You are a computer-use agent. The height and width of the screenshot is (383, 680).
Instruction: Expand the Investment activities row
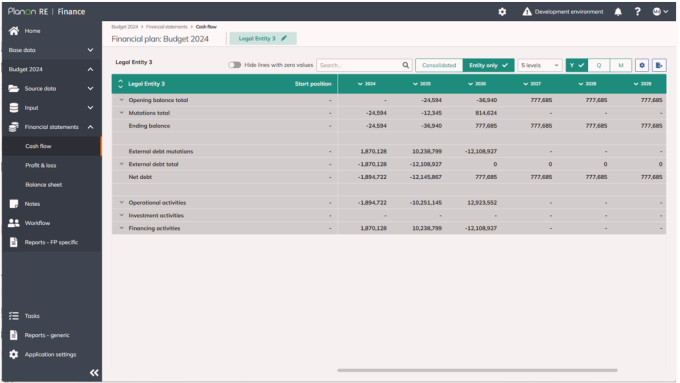[x=121, y=215]
